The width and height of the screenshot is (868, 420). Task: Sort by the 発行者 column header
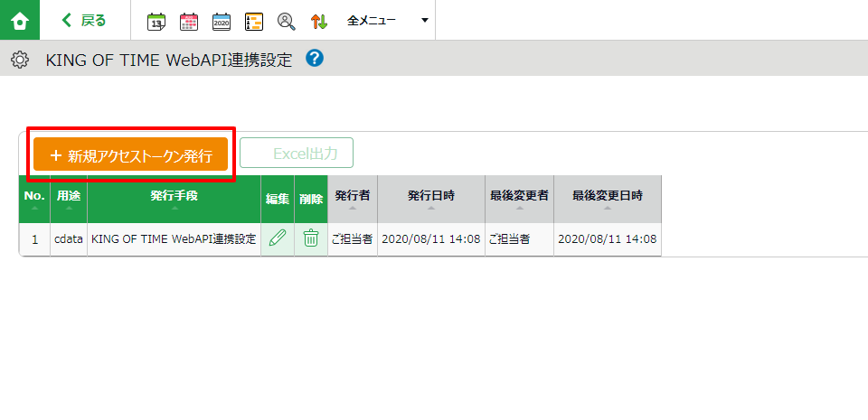pos(353,200)
